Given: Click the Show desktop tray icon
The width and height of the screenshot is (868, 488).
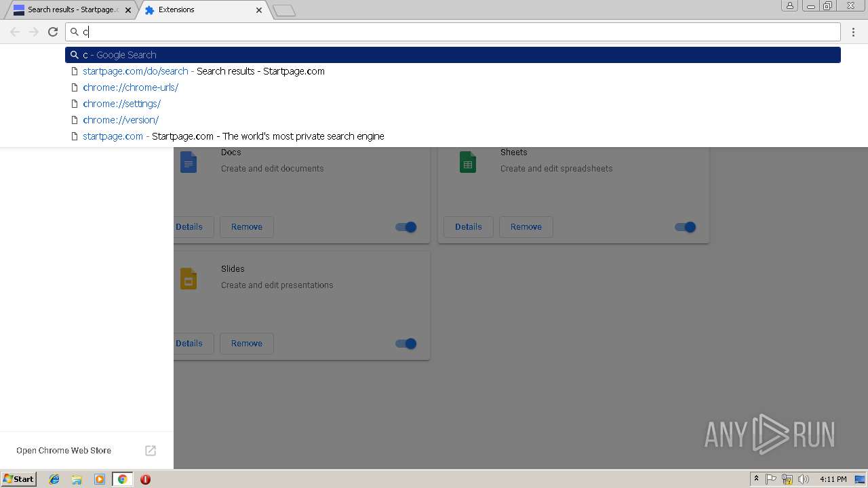Looking at the screenshot, I should [x=860, y=479].
